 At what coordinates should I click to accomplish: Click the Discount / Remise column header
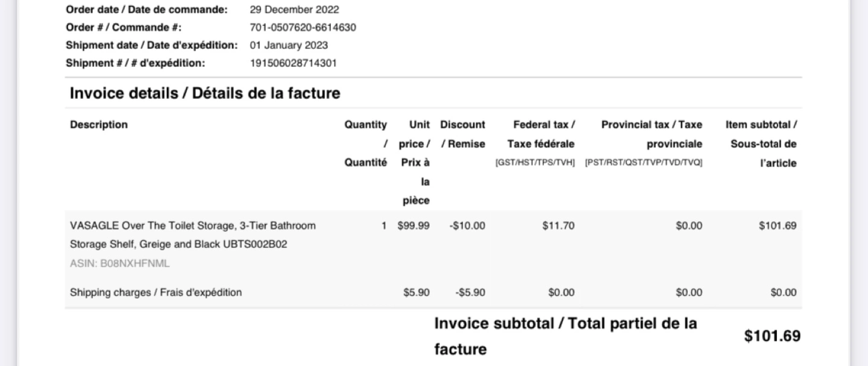(462, 134)
